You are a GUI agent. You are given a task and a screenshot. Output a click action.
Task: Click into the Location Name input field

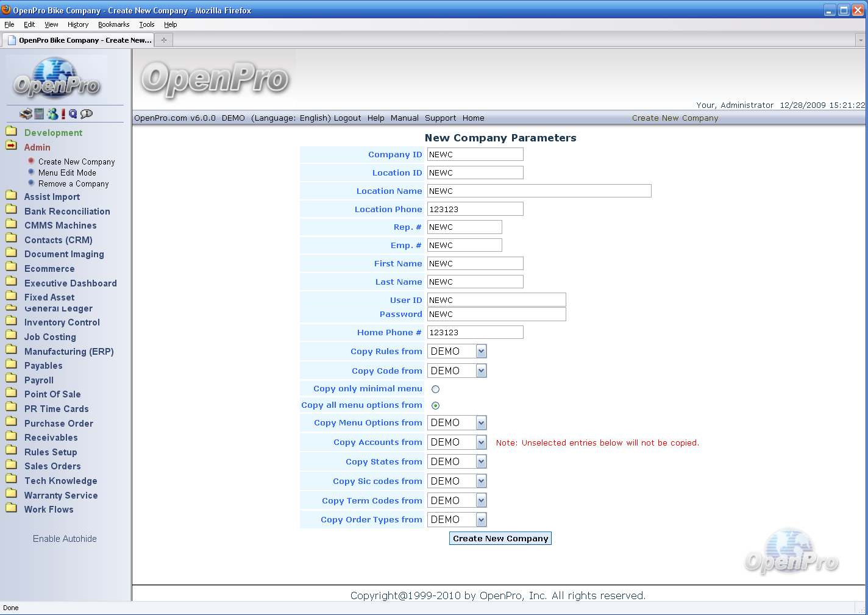(x=539, y=191)
